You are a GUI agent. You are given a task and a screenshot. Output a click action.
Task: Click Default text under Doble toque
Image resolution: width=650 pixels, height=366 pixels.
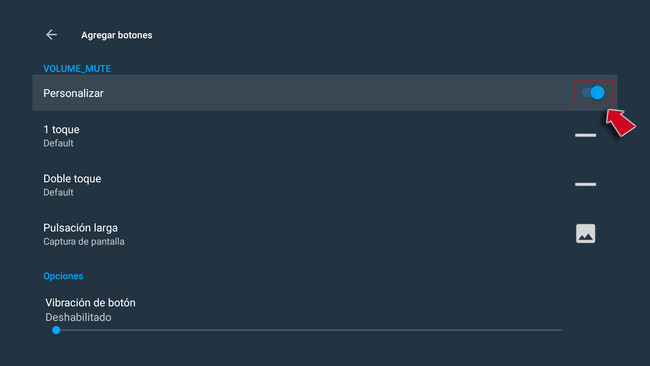[58, 193]
